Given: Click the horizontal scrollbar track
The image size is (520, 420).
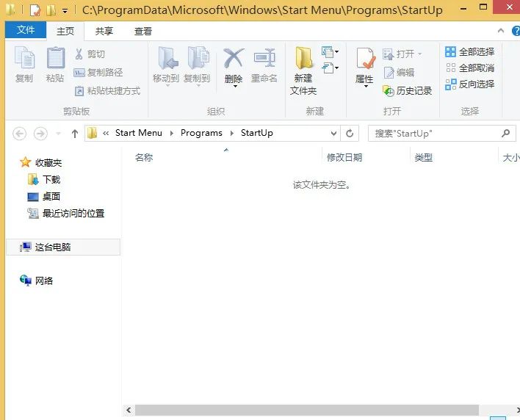Looking at the screenshot, I should tap(307, 410).
